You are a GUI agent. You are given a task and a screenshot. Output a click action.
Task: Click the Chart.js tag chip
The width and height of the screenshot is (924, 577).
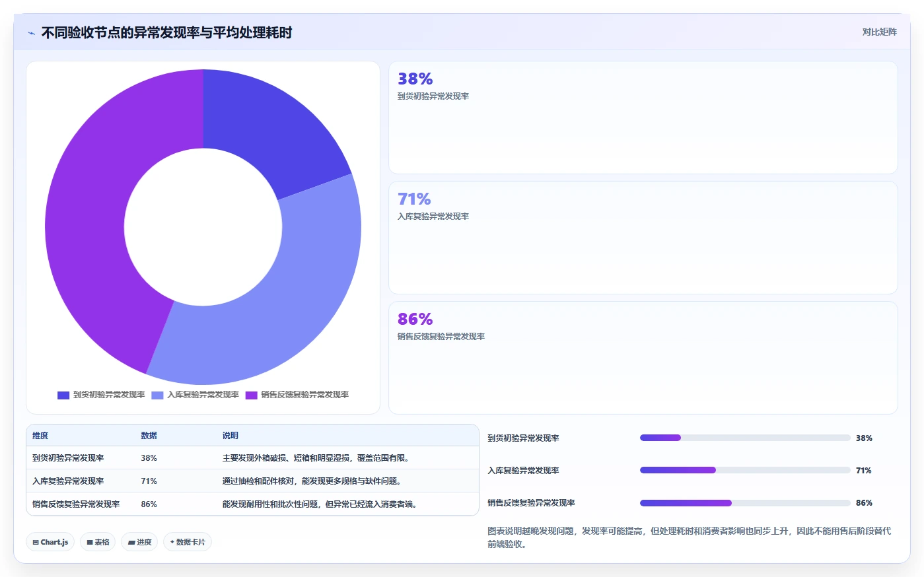(50, 542)
